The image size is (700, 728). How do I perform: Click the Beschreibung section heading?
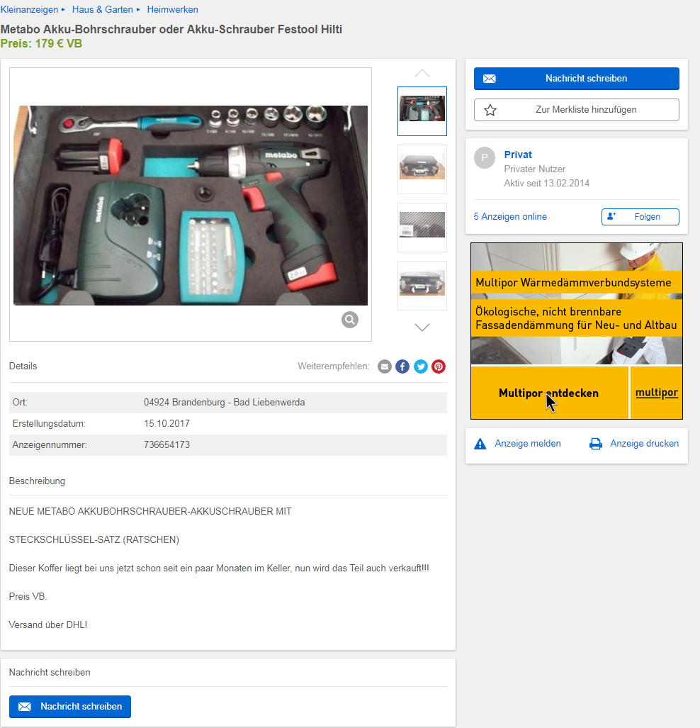click(x=37, y=481)
